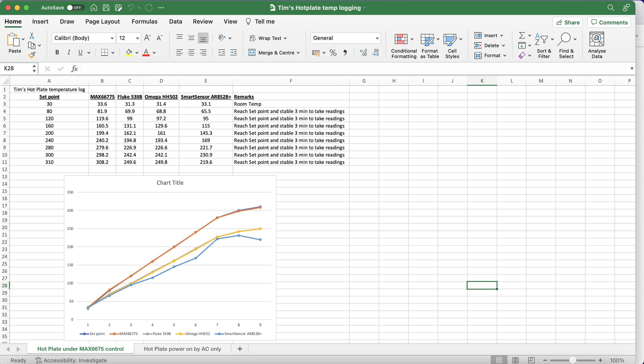Click the zoom slider handle

pos(572,360)
